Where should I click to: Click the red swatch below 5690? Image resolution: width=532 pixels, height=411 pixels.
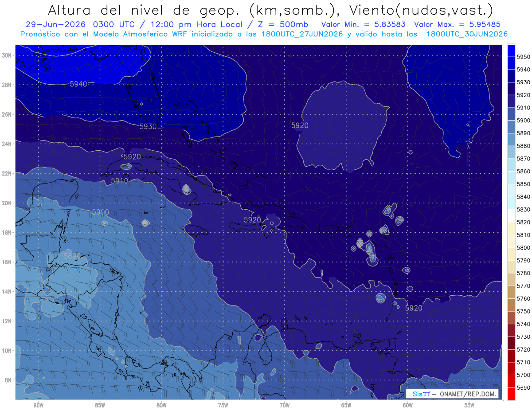click(x=511, y=394)
